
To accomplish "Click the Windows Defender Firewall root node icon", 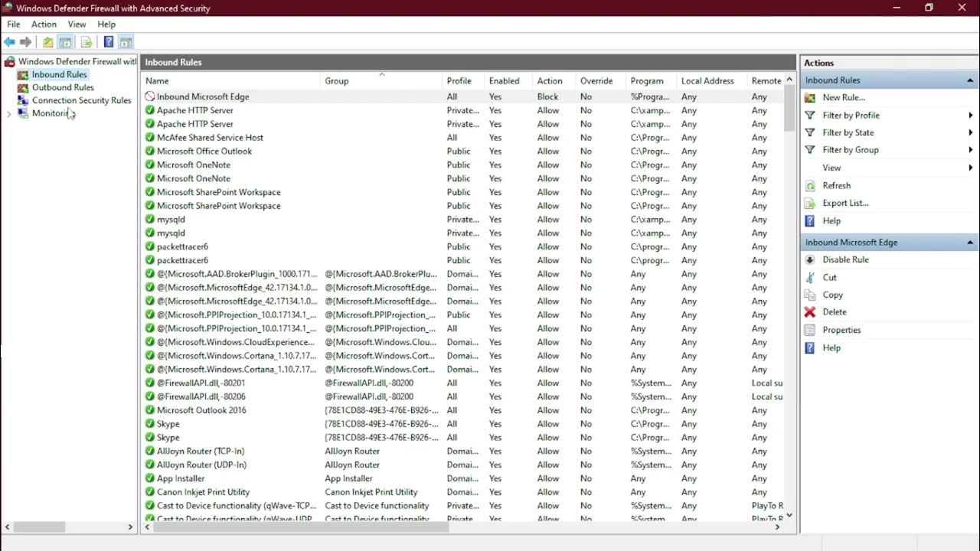I will [10, 61].
